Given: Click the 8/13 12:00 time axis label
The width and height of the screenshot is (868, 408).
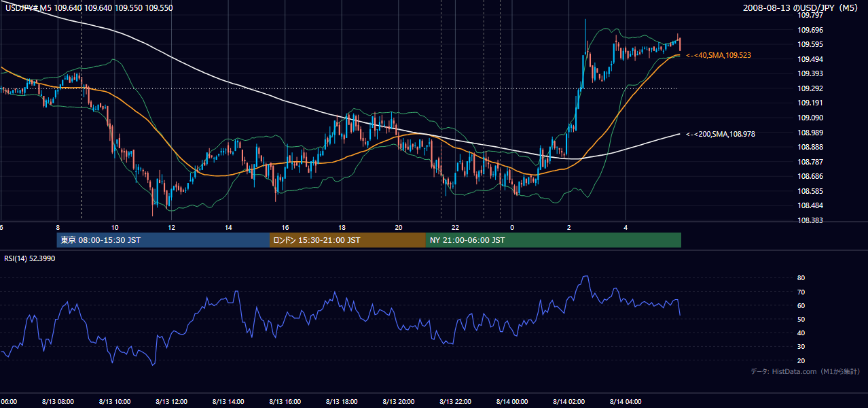Looking at the screenshot, I should click(x=171, y=402).
